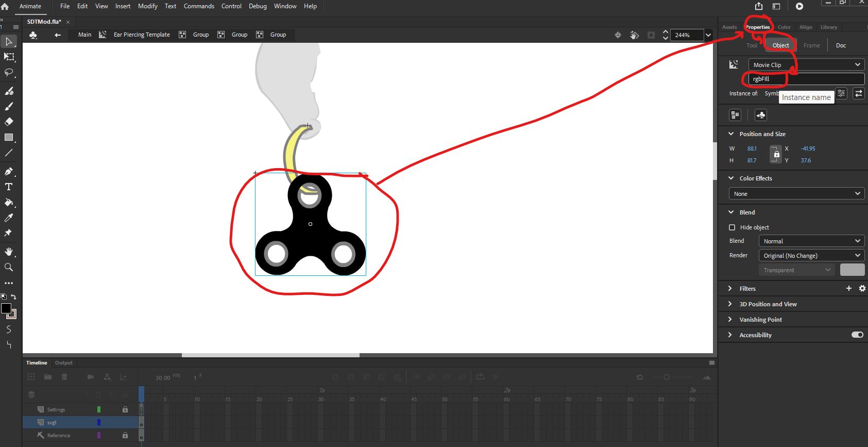
Task: Select the Paint Bucket tool
Action: tap(9, 202)
